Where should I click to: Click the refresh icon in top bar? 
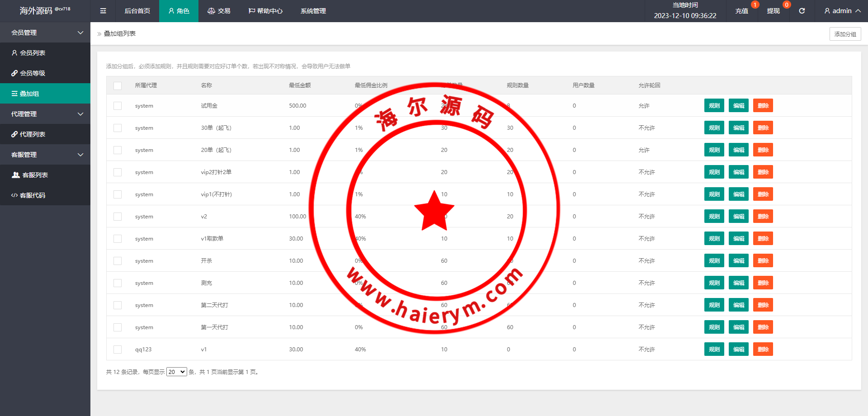802,11
